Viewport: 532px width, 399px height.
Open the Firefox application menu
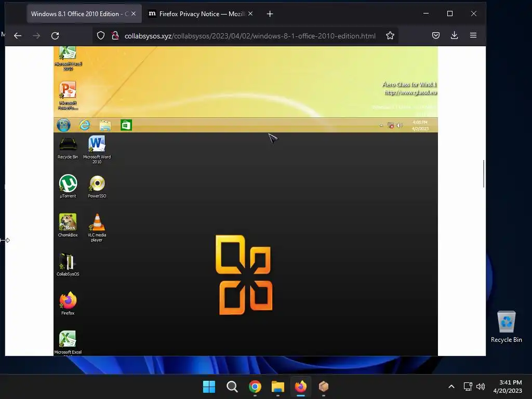pos(473,35)
